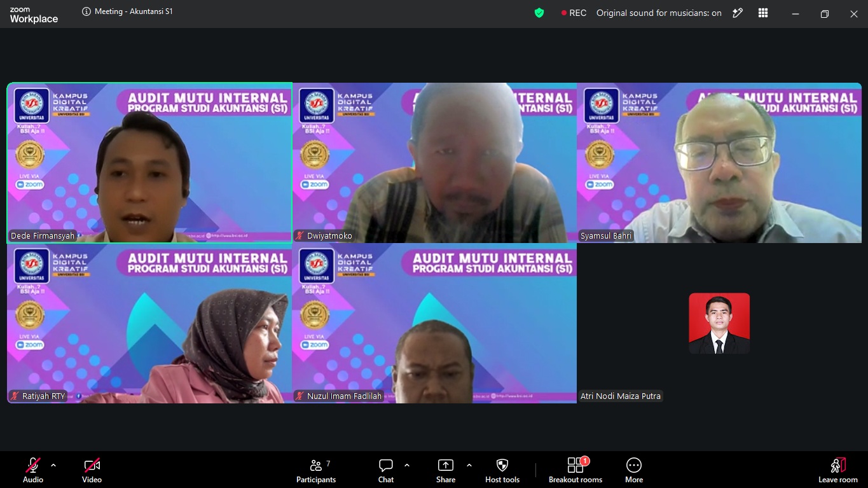Click the REC recording indicator
The height and width of the screenshot is (488, 868).
(x=574, y=13)
